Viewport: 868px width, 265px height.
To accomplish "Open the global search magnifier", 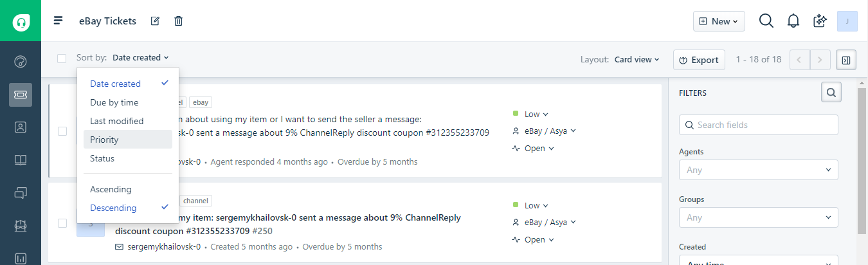I will click(766, 21).
